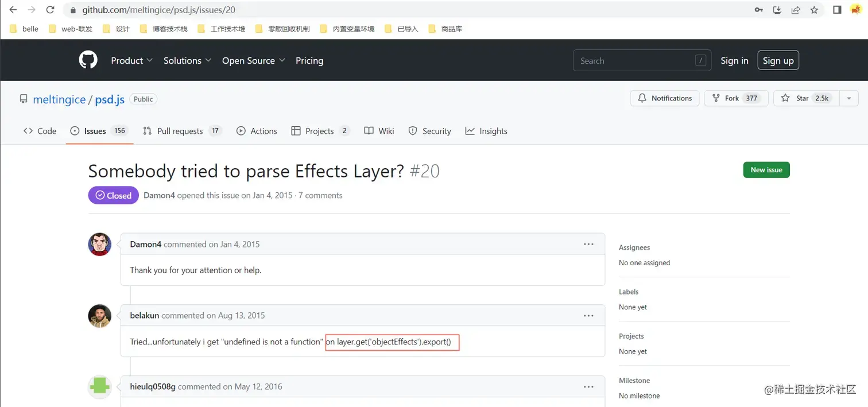Click the 'No one assigned' text
The image size is (868, 407).
click(644, 263)
